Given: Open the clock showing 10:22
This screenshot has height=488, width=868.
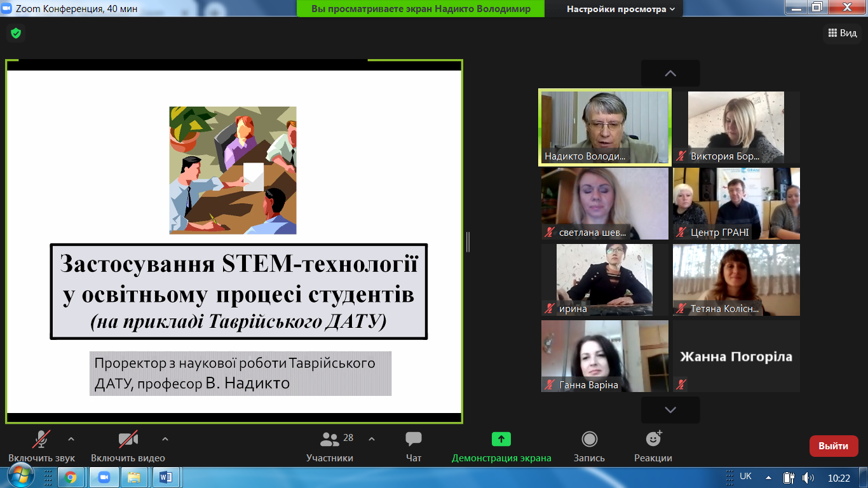Looking at the screenshot, I should [x=839, y=477].
